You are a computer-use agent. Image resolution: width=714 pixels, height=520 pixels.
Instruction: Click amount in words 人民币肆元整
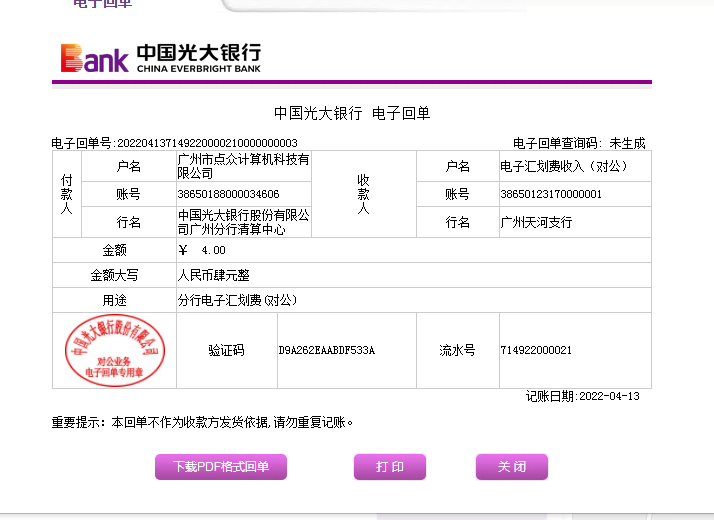pos(216,275)
